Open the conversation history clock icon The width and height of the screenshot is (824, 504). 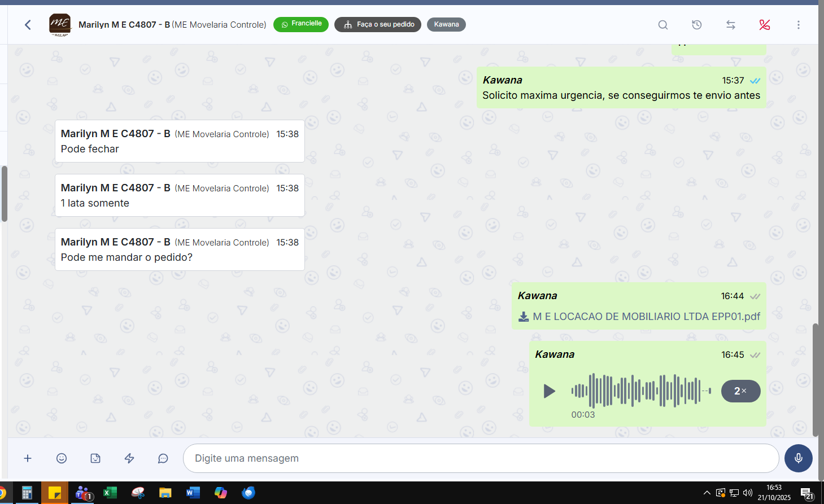coord(697,25)
